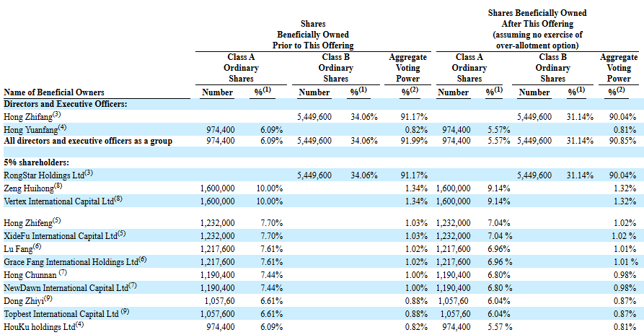644x335 pixels.
Task: Click the 'Dong Zhiyi' row label
Action: click(x=24, y=301)
